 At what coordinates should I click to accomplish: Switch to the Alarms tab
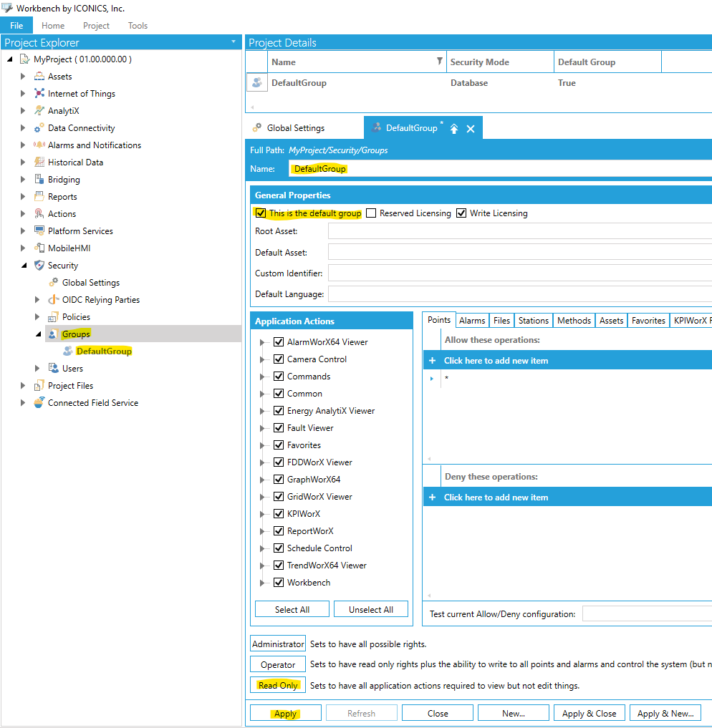point(472,321)
